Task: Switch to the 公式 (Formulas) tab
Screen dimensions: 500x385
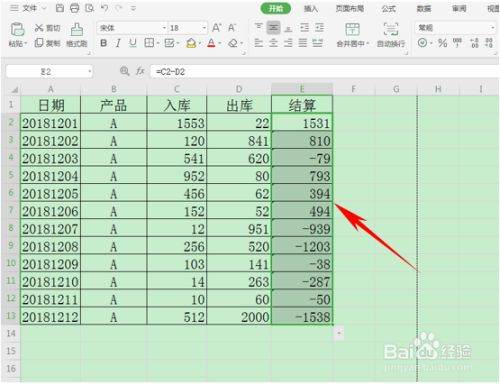Action: click(x=388, y=9)
